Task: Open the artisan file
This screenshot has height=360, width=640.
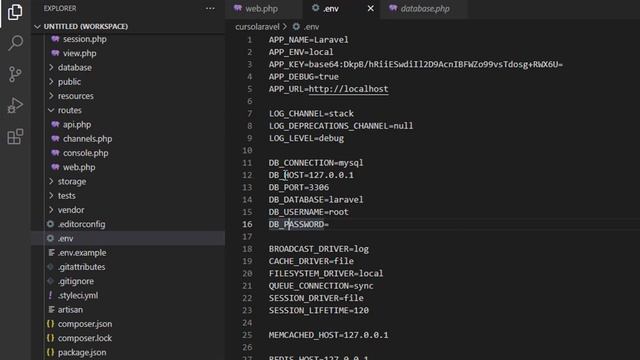Action: click(70, 310)
